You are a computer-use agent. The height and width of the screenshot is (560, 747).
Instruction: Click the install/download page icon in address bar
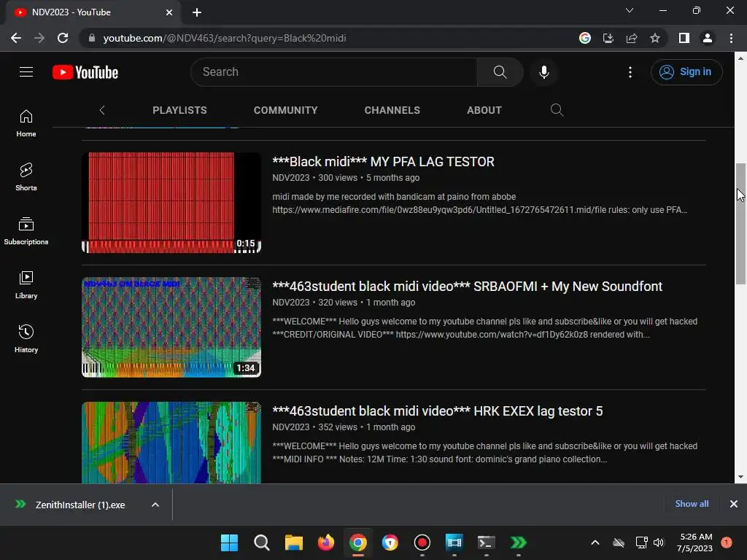point(608,38)
